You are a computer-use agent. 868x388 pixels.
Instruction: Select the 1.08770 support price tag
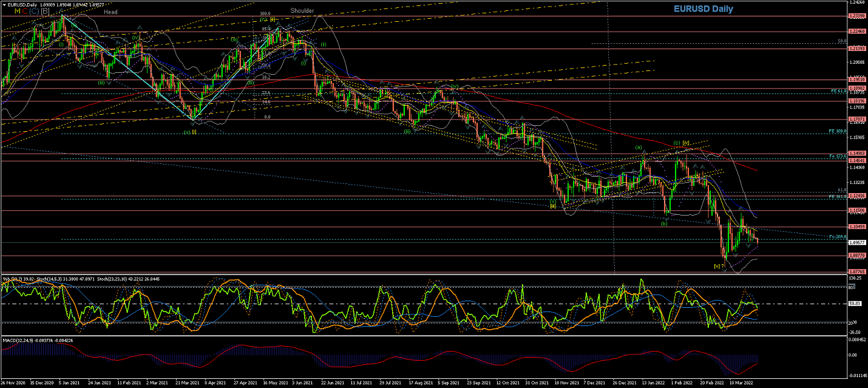click(856, 256)
